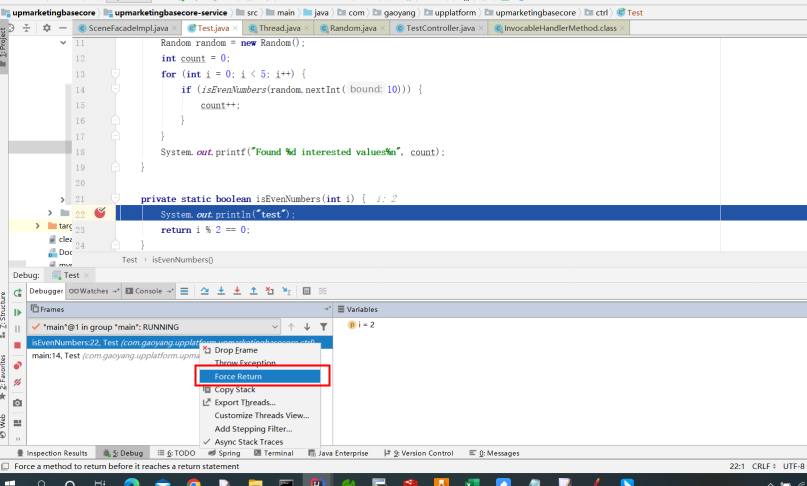Open Random.java editor tab
The image size is (807, 486).
pyautogui.click(x=353, y=28)
